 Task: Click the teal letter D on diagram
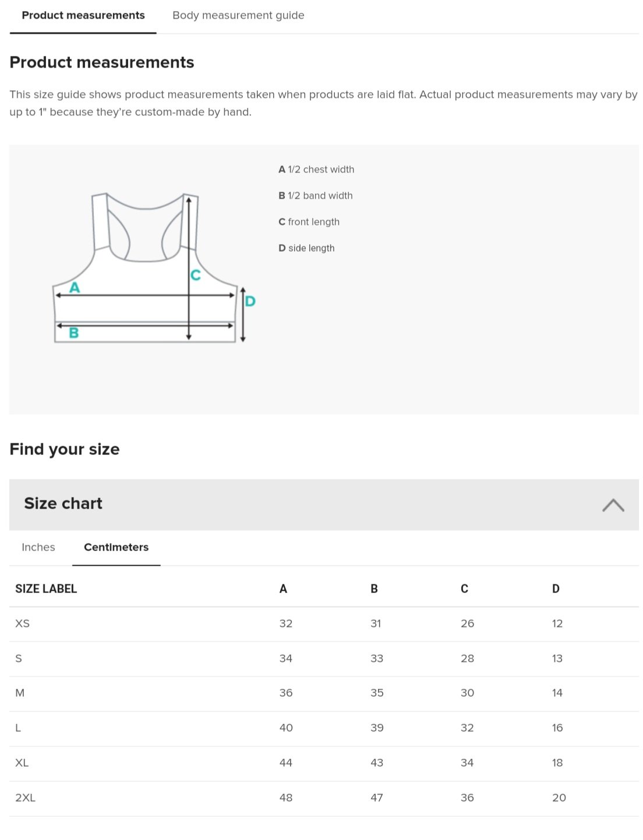point(250,301)
